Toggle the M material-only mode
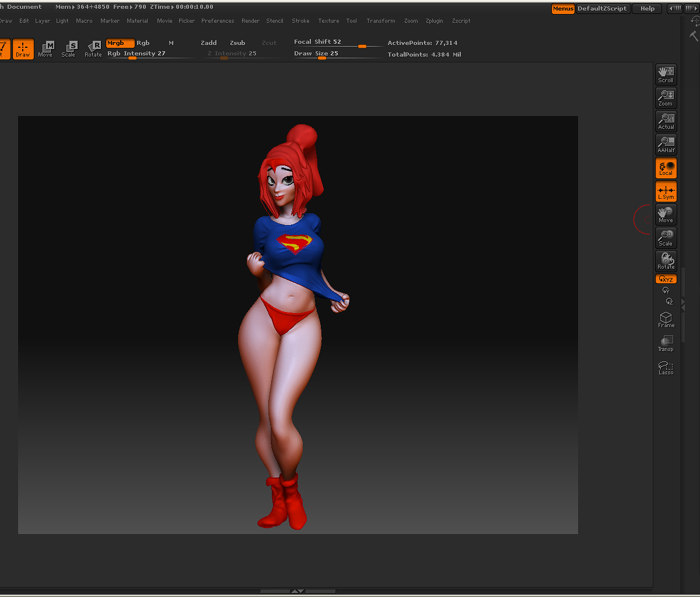Image resolution: width=700 pixels, height=597 pixels. (x=171, y=43)
